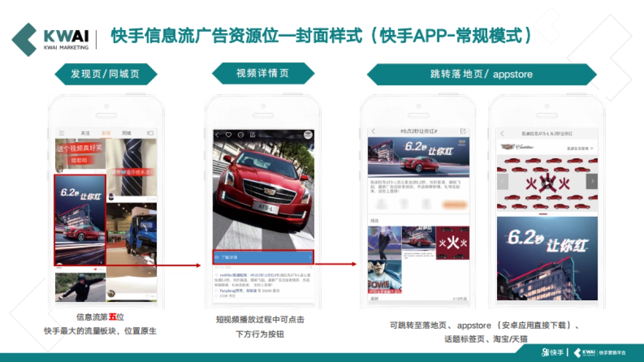Go to previous carousel slide arrow
644x362 pixels.
tap(503, 182)
